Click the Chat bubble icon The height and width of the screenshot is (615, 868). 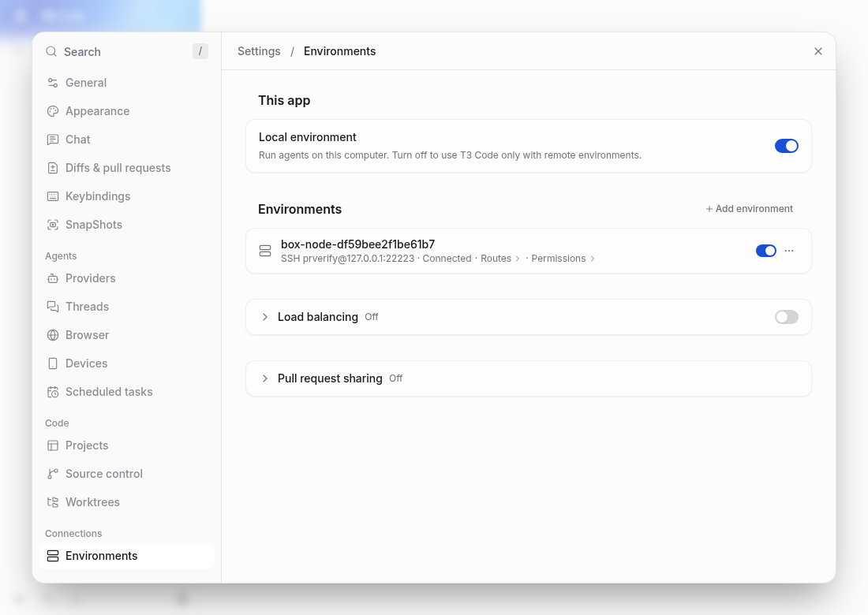[53, 140]
